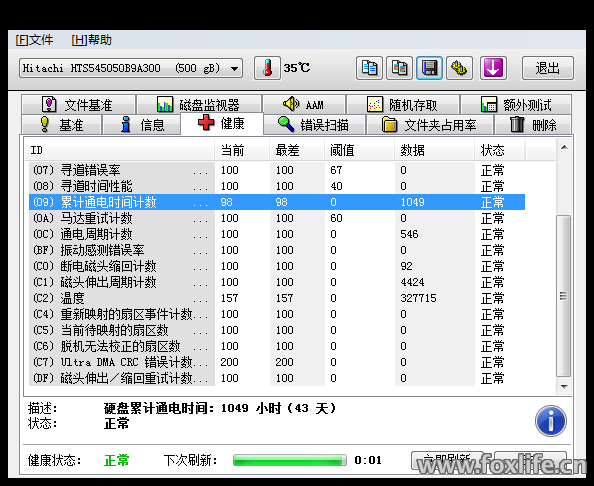This screenshot has width=594, height=486.
Task: Select the (0C) 通电周期计数 row
Action: click(x=277, y=234)
